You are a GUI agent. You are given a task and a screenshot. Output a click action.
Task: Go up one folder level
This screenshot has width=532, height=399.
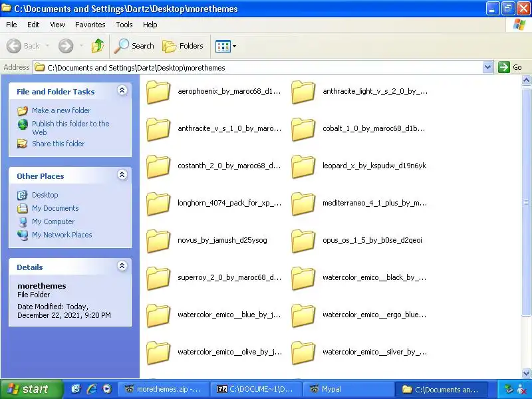[x=98, y=46]
